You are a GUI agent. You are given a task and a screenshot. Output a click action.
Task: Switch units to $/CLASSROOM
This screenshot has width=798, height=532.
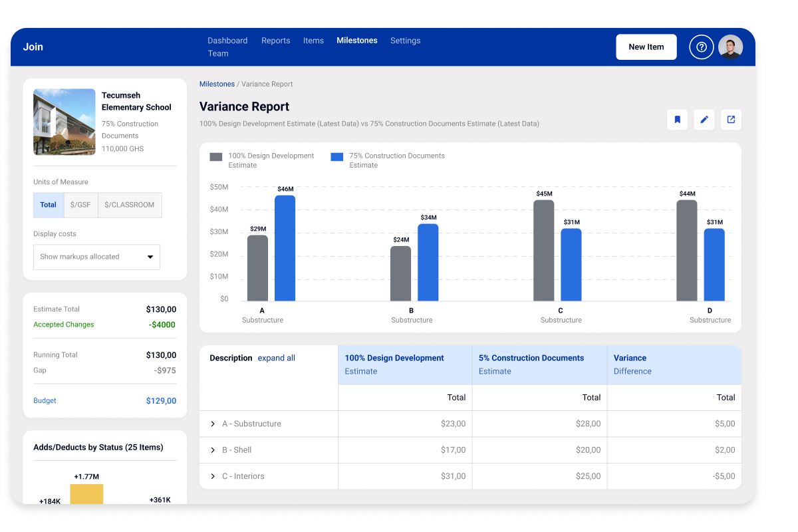(129, 205)
